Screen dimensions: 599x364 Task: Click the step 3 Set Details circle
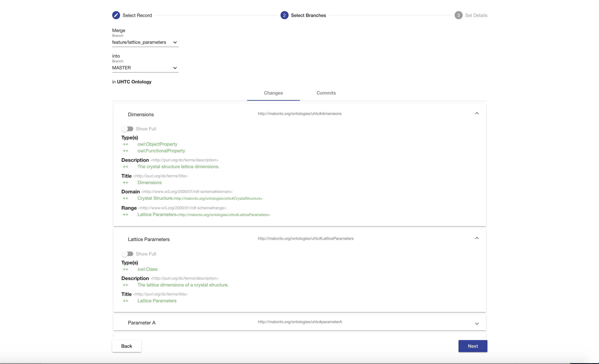click(458, 15)
